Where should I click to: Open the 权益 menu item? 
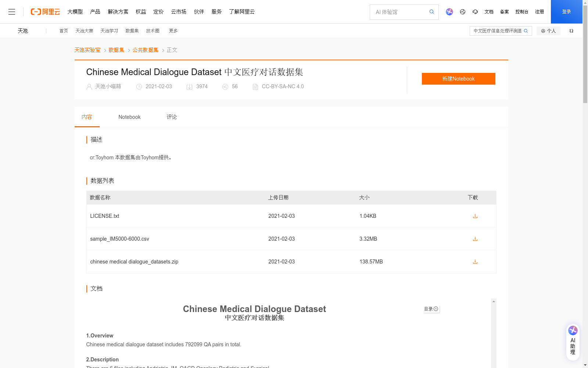pos(141,12)
